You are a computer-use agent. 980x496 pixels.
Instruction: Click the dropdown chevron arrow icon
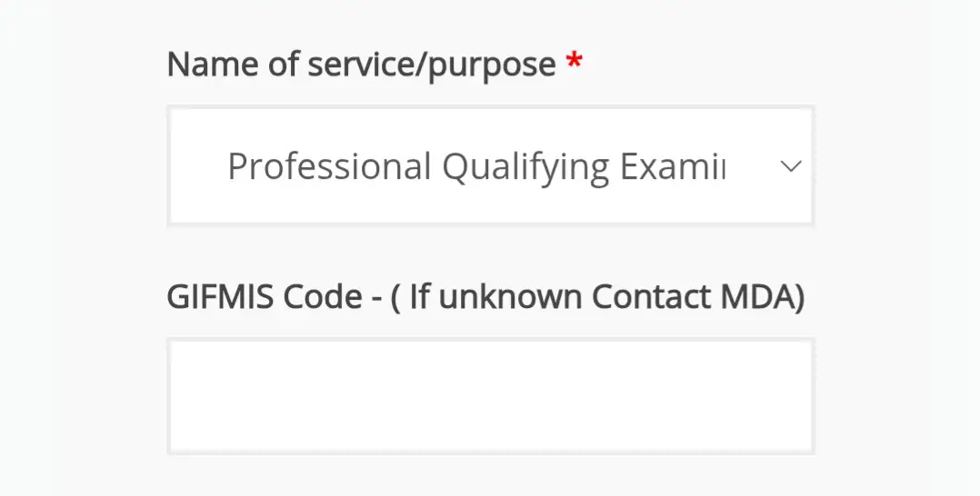coord(791,166)
